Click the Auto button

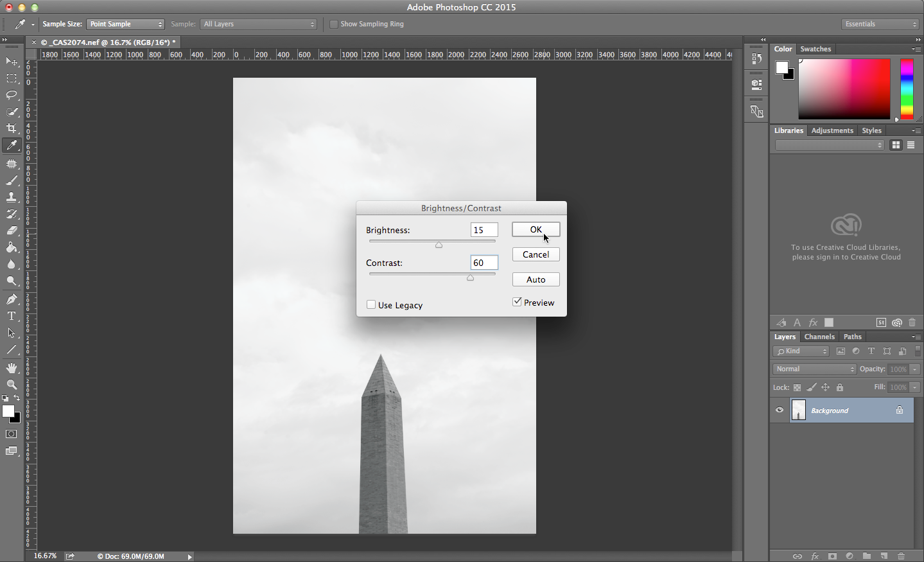pos(536,279)
